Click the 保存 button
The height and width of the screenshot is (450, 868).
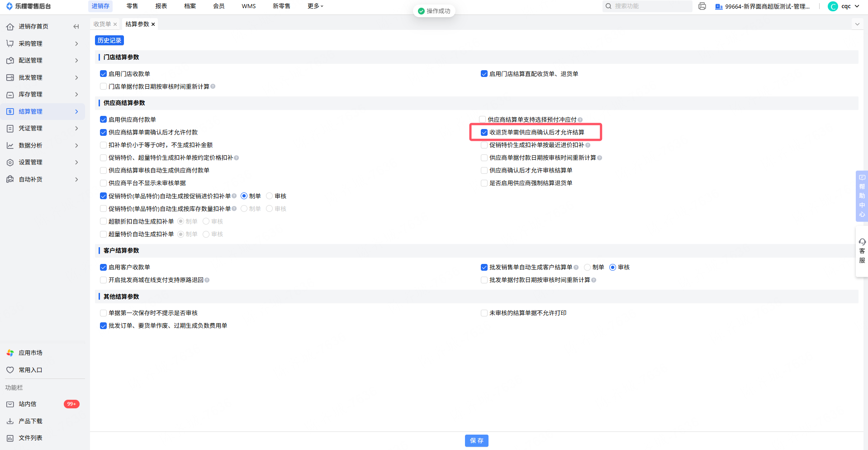pyautogui.click(x=477, y=440)
